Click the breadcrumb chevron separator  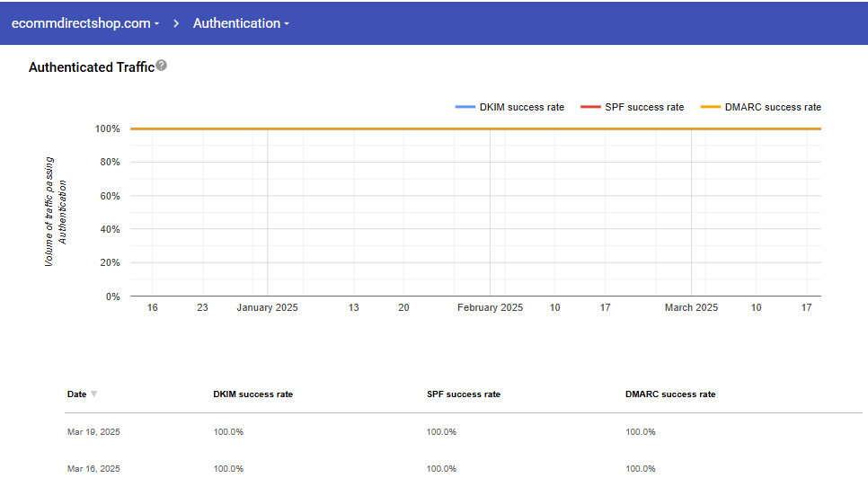pyautogui.click(x=176, y=23)
